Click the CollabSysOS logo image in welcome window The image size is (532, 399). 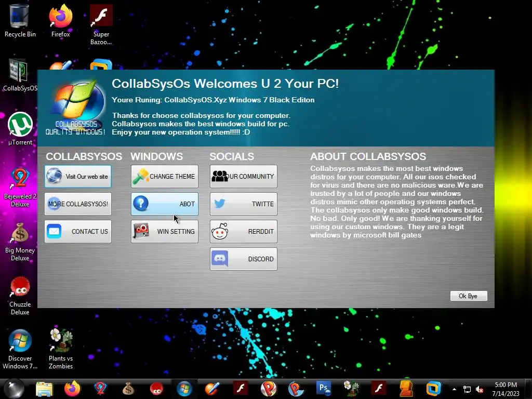point(76,108)
